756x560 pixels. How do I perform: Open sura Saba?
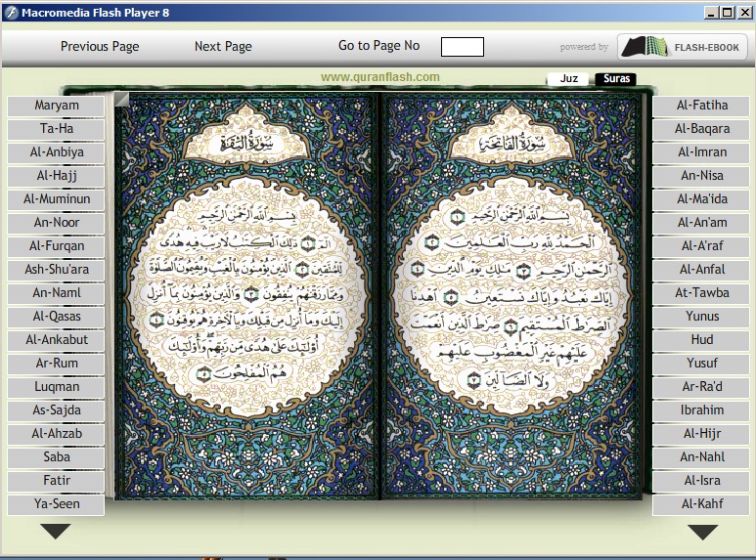click(56, 457)
